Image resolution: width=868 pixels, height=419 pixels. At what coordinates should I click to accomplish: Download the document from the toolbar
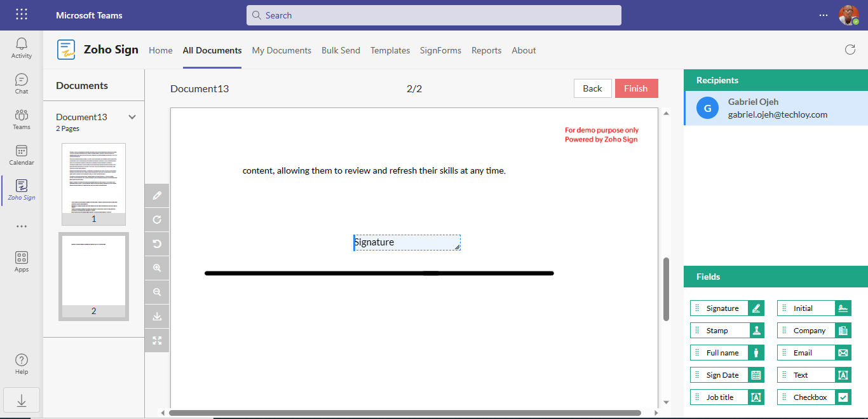coord(157,317)
